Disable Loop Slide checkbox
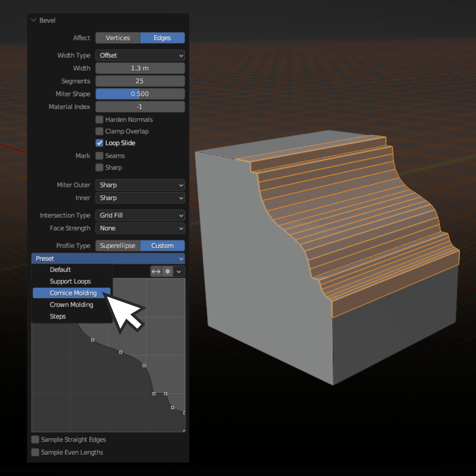Viewport: 476px width, 476px height. click(x=99, y=143)
